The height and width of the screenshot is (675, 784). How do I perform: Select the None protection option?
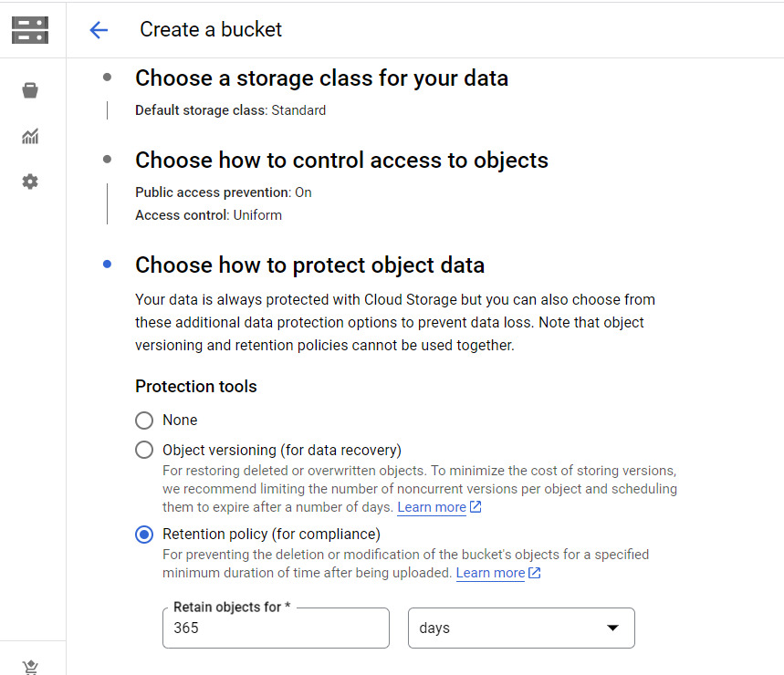144,421
